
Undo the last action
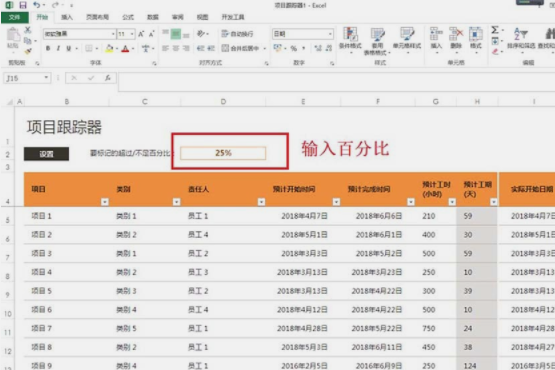tap(36, 5)
